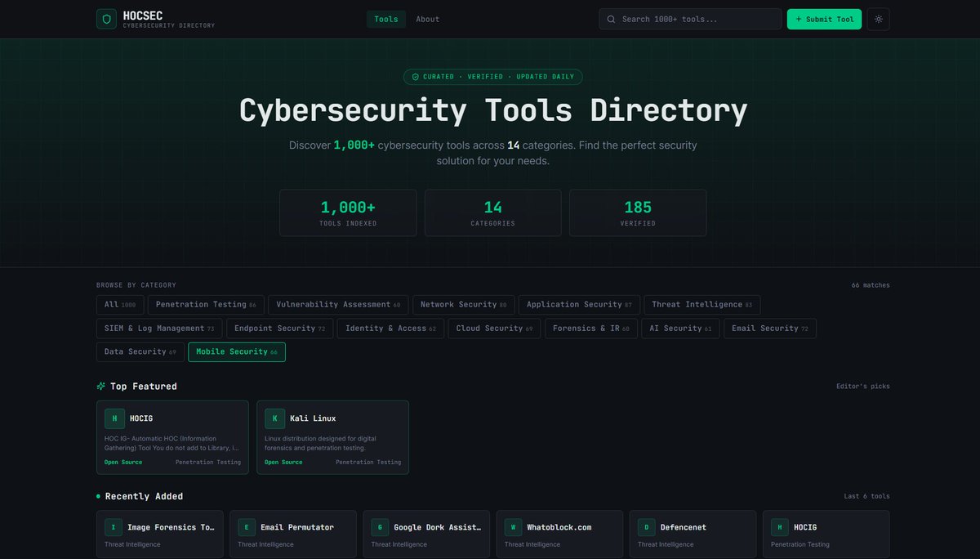Click the Defencenet D icon

(646, 527)
